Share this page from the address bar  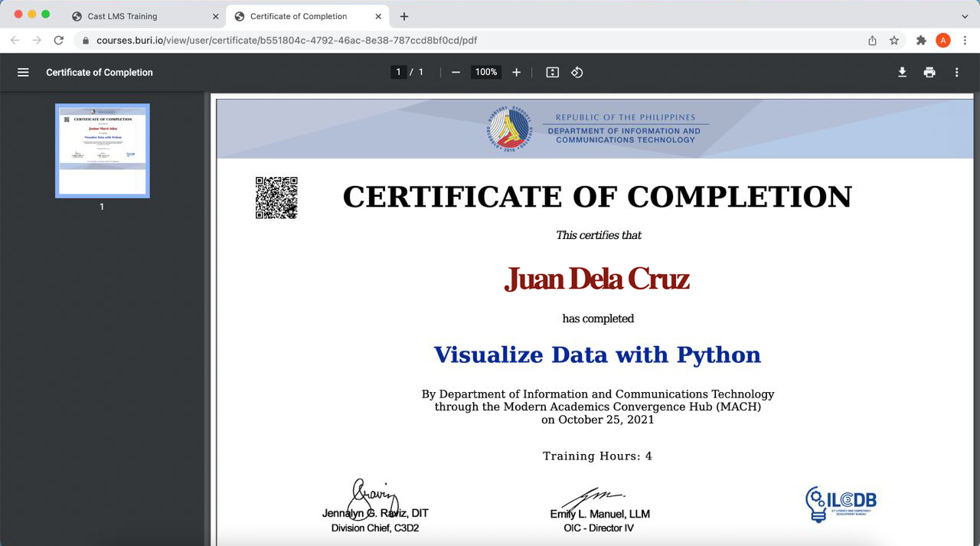(x=872, y=41)
